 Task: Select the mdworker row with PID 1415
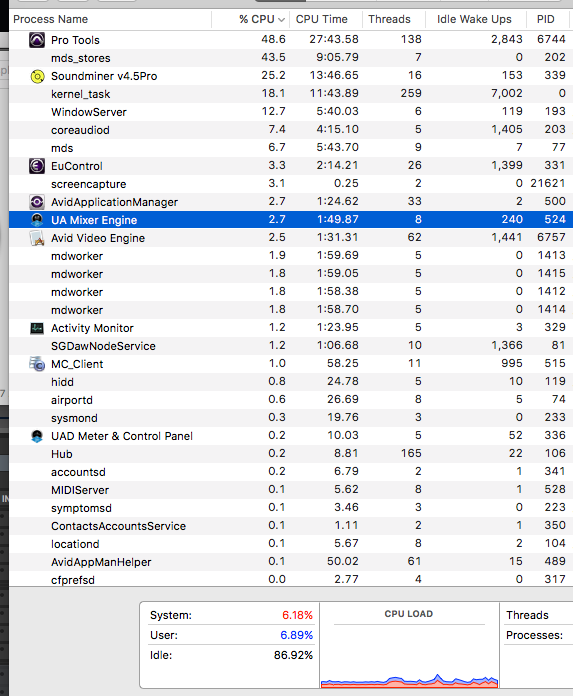[291, 274]
